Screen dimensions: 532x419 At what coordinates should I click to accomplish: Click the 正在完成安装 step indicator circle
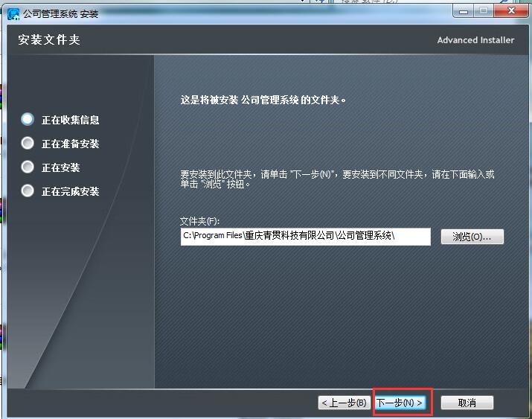tap(28, 191)
